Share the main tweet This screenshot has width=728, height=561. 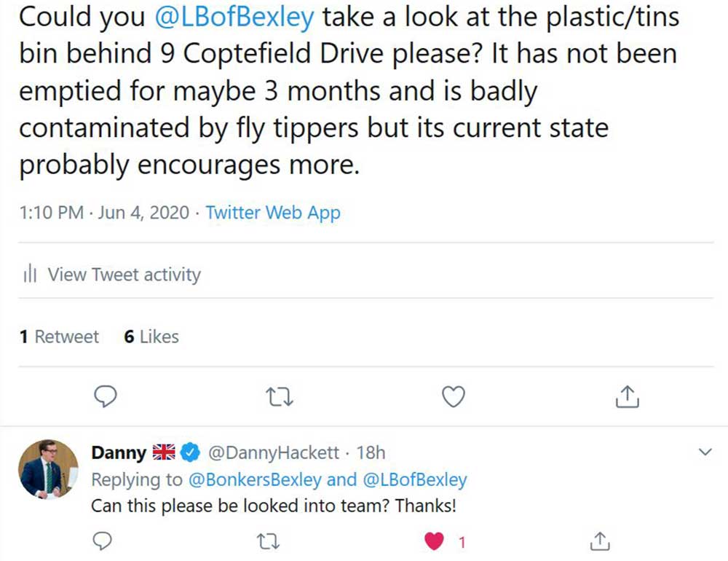[627, 396]
